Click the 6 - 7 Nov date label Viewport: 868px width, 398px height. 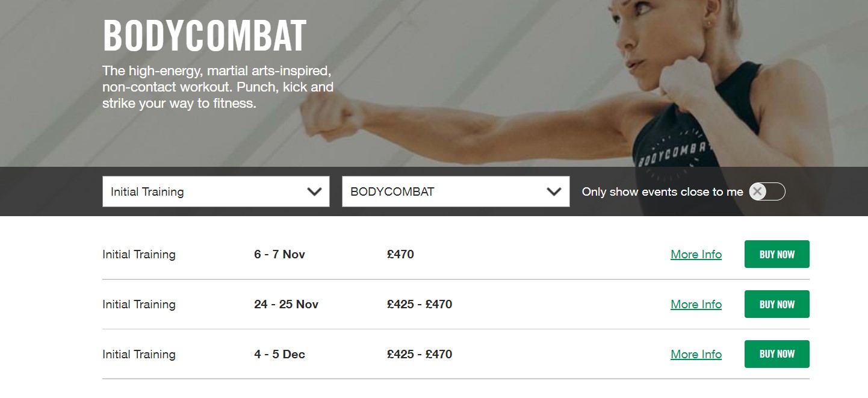point(279,254)
